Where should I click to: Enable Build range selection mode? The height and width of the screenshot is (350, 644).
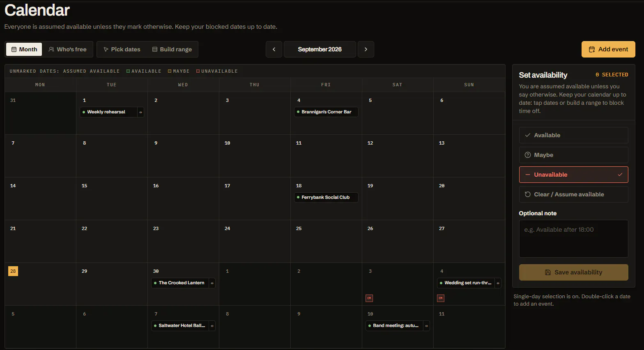(172, 49)
